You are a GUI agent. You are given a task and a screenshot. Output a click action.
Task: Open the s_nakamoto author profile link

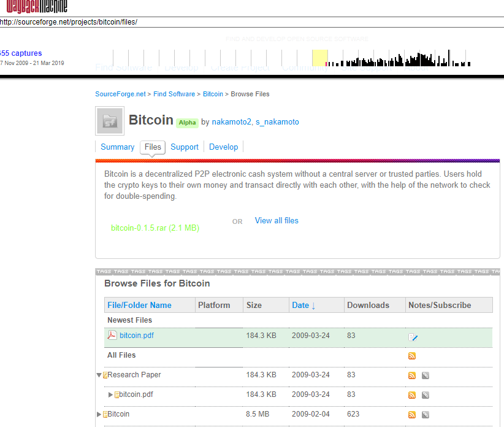(x=277, y=122)
